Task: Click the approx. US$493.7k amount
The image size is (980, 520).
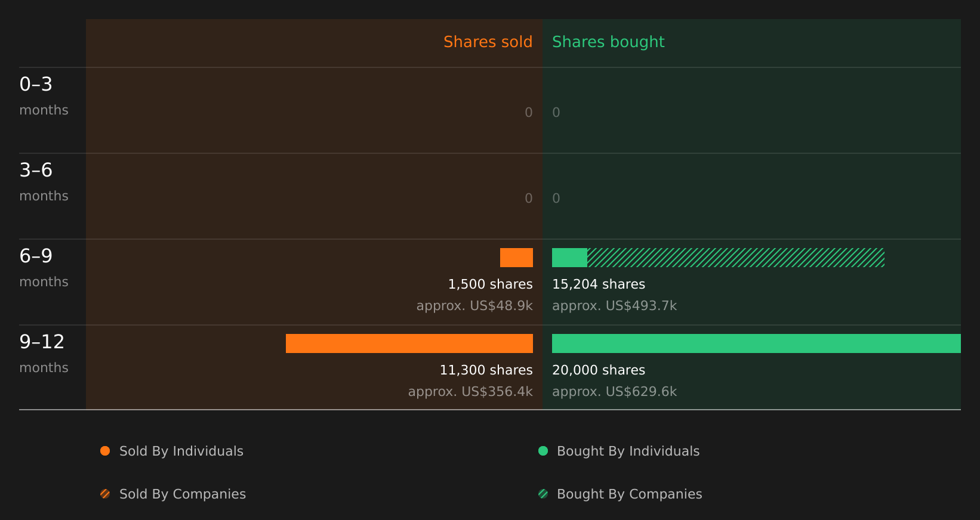Action: 615,306
